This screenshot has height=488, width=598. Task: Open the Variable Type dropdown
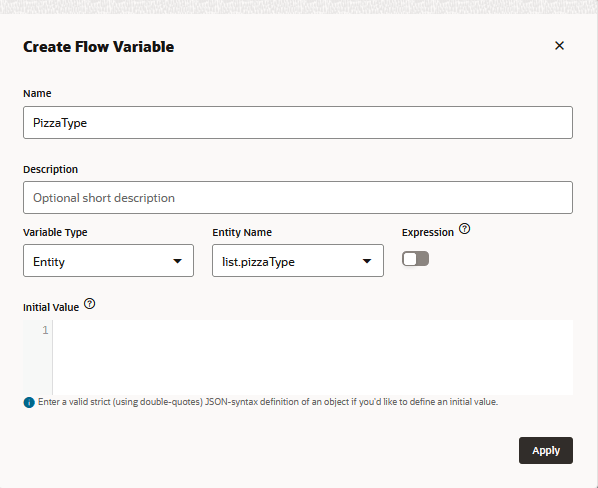click(108, 261)
